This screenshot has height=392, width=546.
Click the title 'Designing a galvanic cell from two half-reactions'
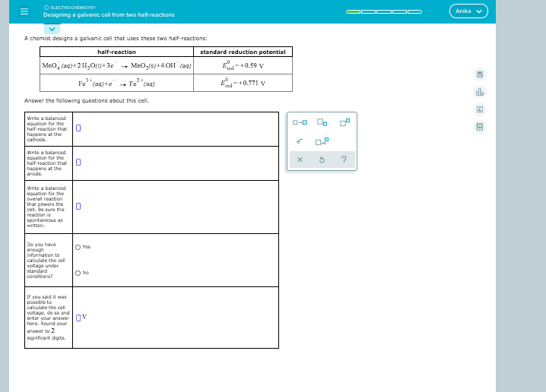coord(109,15)
